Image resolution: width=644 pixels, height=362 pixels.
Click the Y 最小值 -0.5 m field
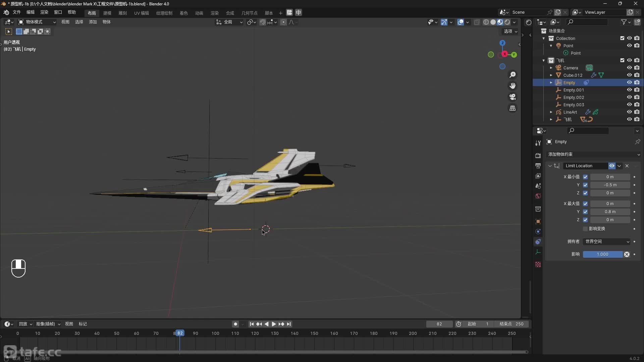(x=610, y=185)
